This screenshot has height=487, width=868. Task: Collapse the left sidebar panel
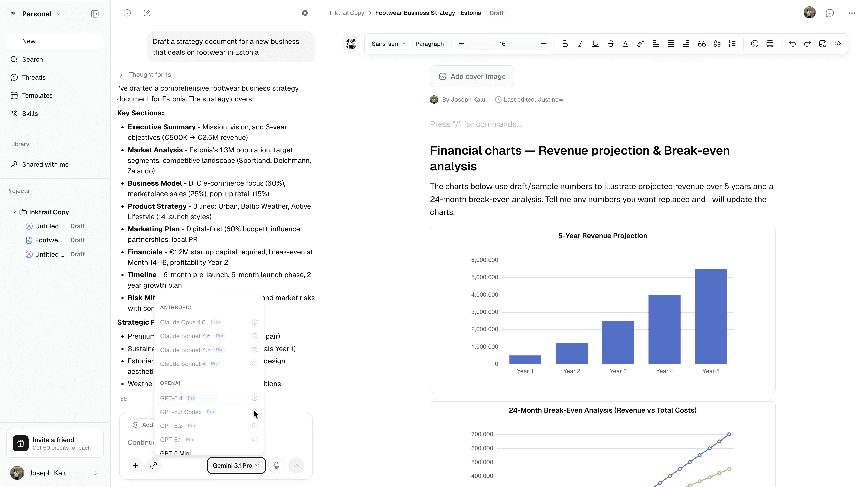[95, 14]
